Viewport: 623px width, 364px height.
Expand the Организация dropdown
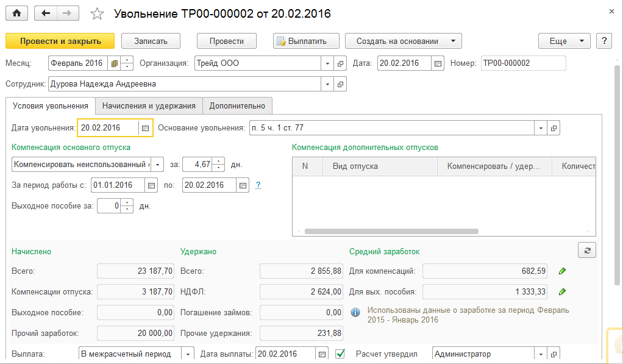pyautogui.click(x=327, y=63)
